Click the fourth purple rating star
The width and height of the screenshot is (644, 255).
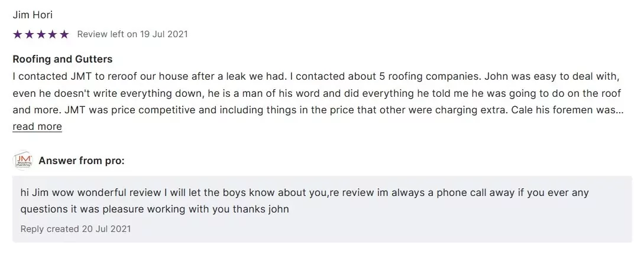[53, 34]
